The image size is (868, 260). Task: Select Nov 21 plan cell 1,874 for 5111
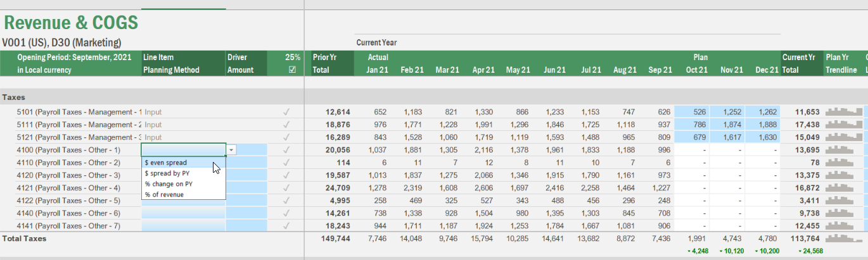coord(727,125)
